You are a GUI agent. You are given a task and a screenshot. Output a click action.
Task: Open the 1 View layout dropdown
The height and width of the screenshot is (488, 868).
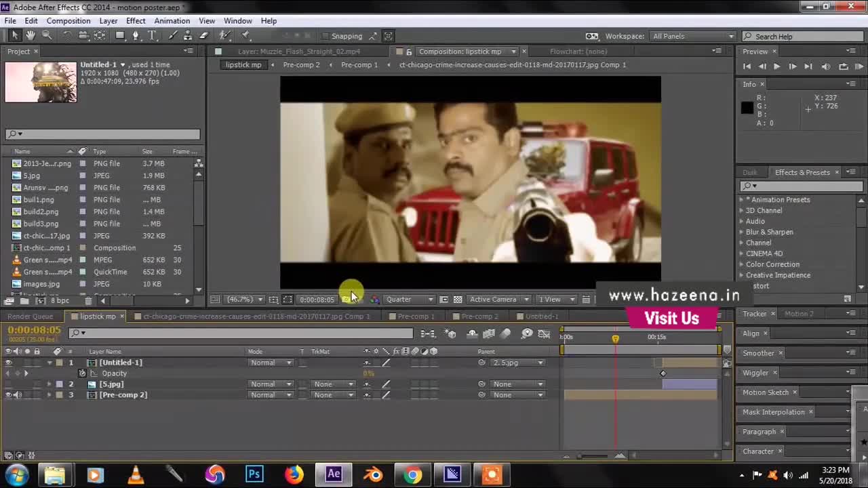pyautogui.click(x=557, y=300)
